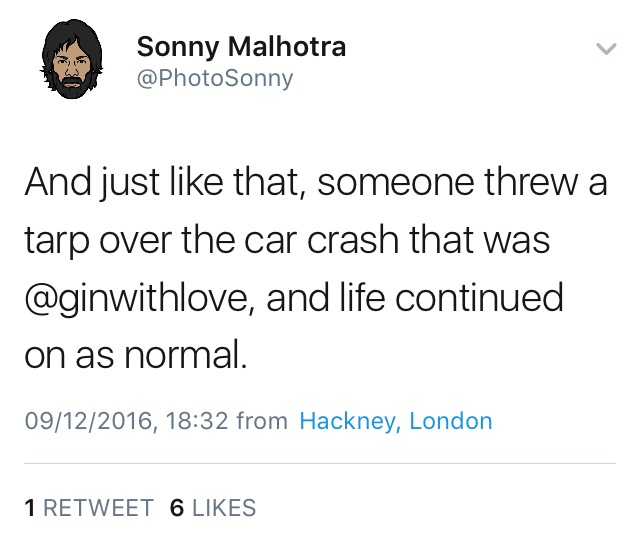Click the word LIKES in stats

[x=224, y=508]
